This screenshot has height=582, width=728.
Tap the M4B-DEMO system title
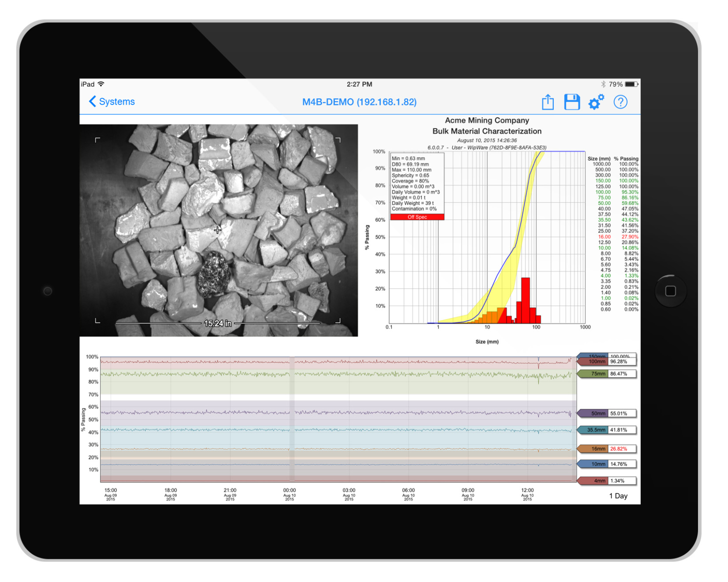coord(359,102)
